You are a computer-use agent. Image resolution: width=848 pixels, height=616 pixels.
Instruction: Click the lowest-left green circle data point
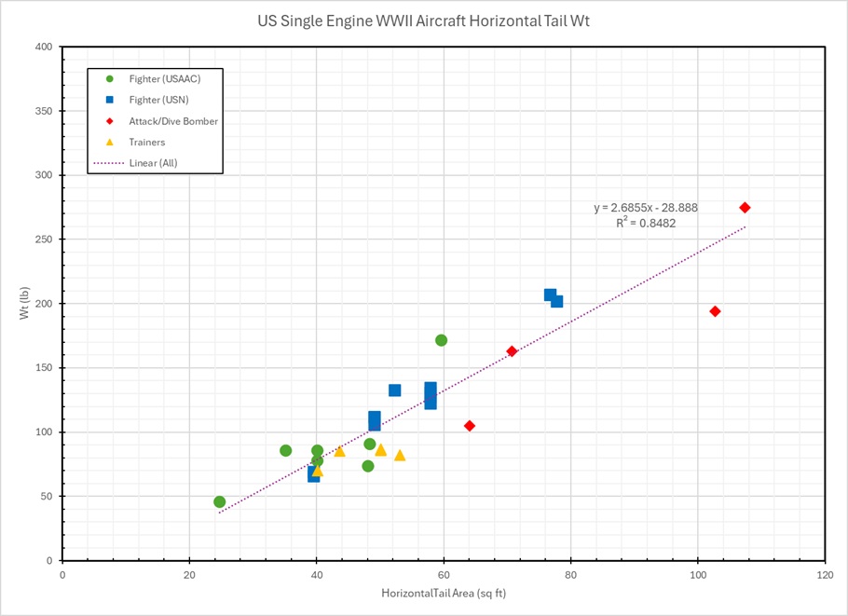(219, 502)
